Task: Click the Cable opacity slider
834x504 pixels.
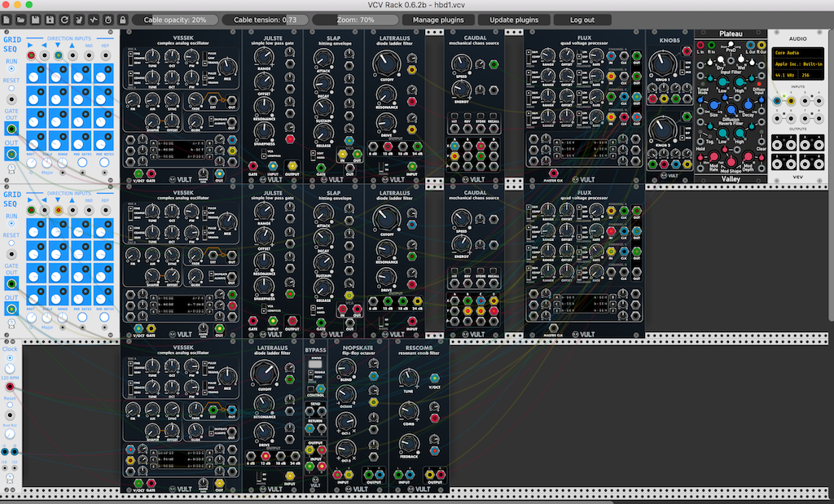Action: tap(175, 20)
